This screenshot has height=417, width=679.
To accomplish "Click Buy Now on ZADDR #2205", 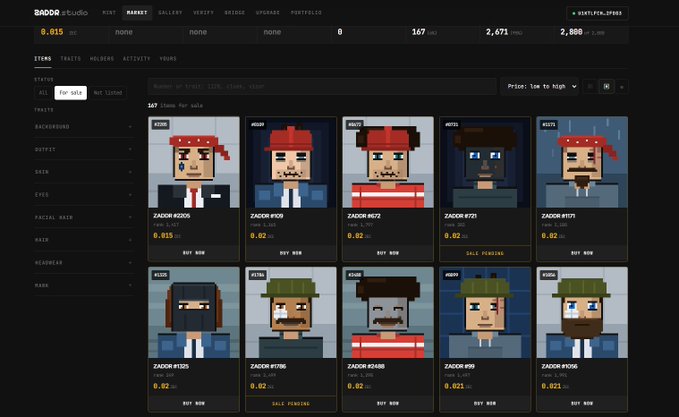I will click(194, 253).
